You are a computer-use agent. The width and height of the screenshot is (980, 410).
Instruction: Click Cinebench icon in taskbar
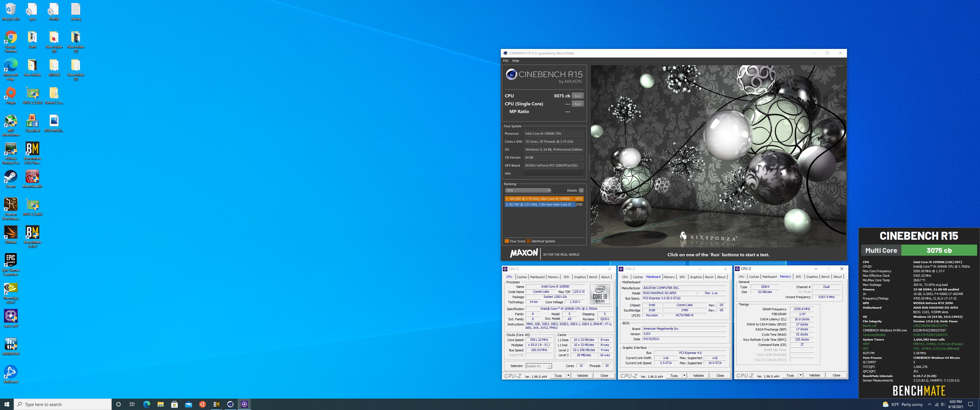[x=230, y=404]
